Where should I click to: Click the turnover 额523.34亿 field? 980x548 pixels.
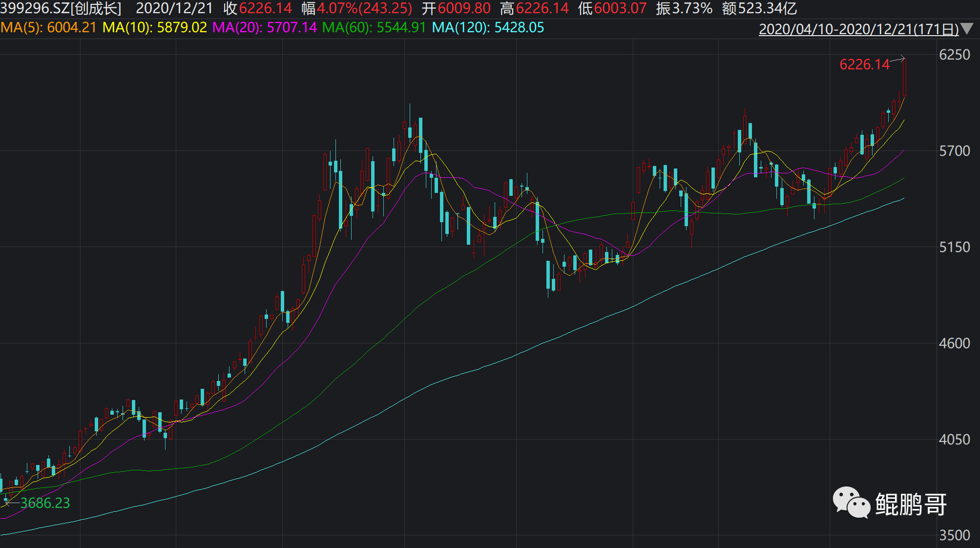759,8
